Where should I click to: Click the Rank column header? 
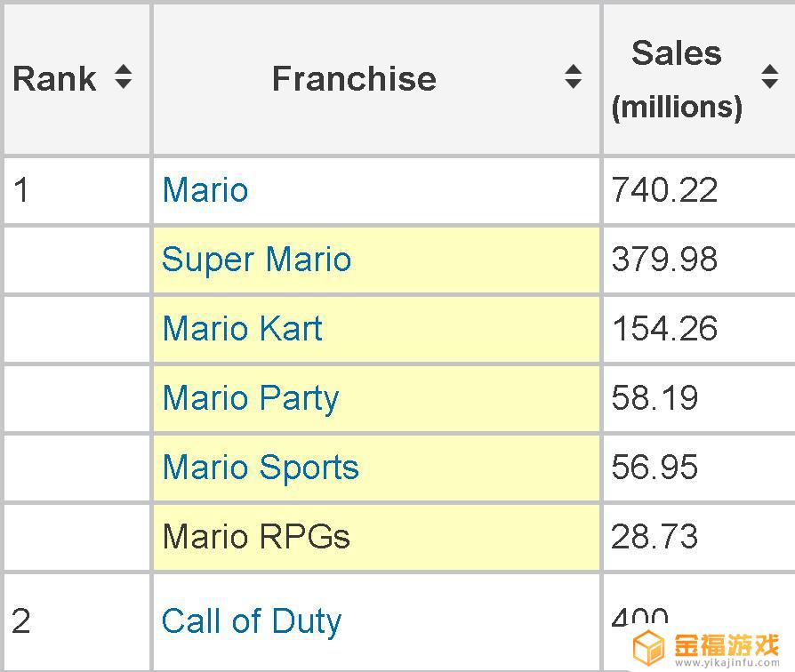point(77,79)
